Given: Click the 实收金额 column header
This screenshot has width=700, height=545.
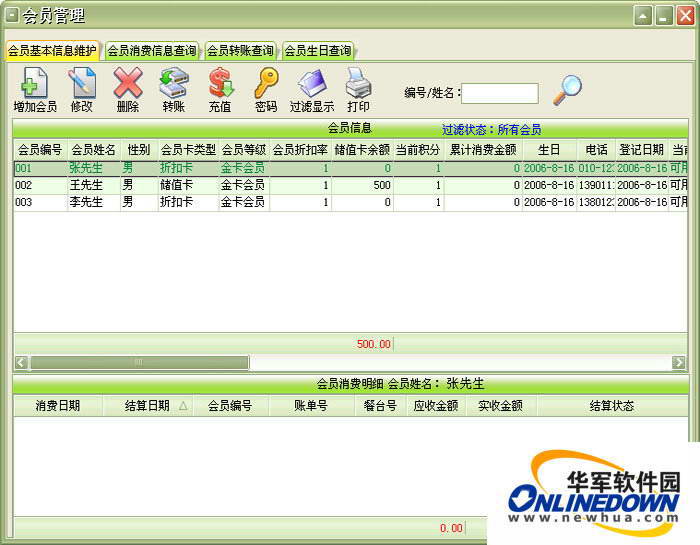Looking at the screenshot, I should (501, 406).
